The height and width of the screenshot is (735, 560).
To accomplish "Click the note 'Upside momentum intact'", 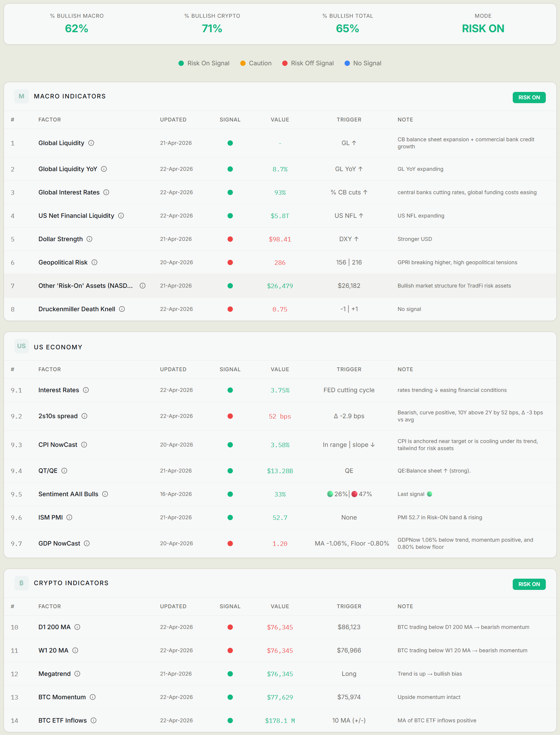I will 429,697.
